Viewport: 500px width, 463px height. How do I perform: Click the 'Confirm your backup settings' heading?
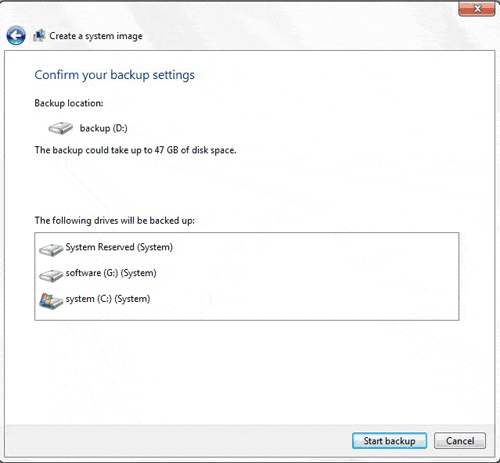(114, 75)
